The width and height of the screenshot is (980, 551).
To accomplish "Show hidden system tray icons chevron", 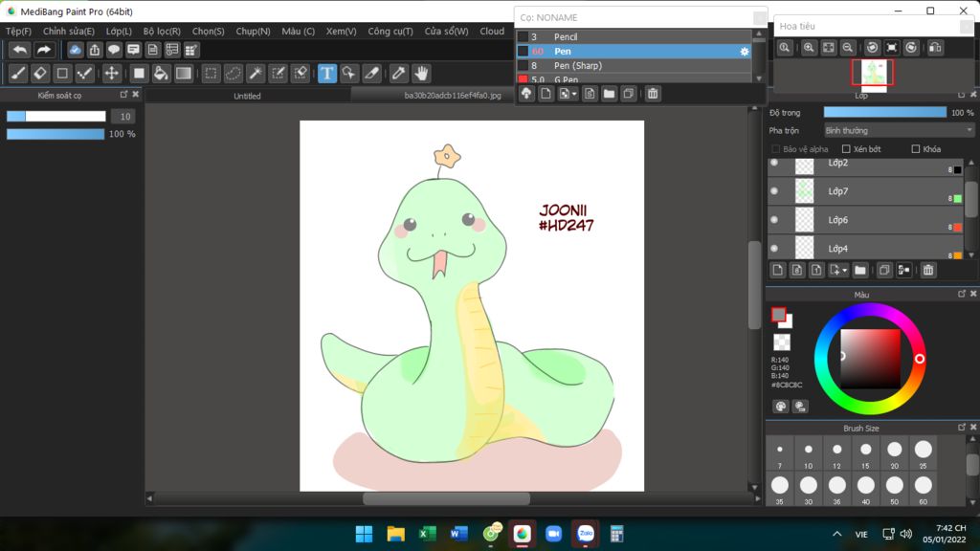I will tap(836, 534).
